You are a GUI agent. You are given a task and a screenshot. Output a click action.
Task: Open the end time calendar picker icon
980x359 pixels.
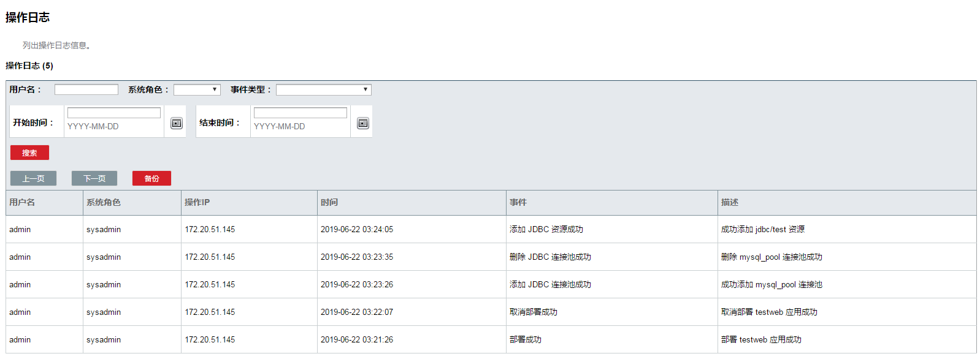(x=363, y=123)
